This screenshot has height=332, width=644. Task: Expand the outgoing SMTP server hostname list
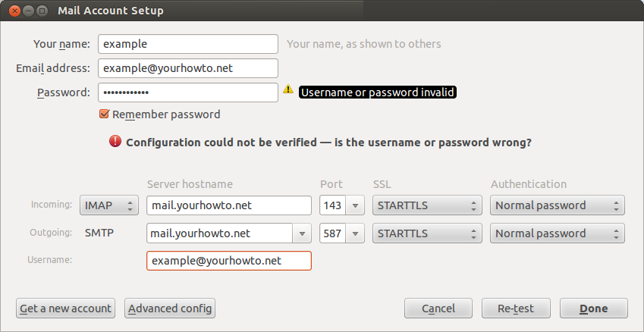click(303, 233)
